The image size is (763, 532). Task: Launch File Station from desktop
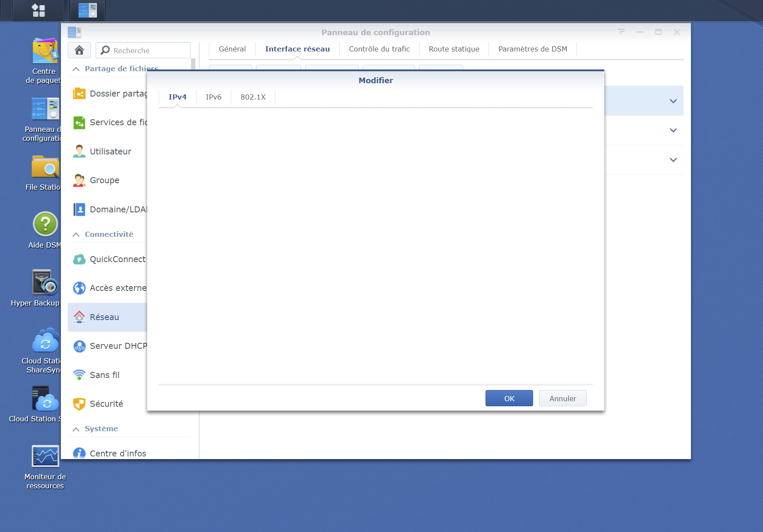click(45, 167)
